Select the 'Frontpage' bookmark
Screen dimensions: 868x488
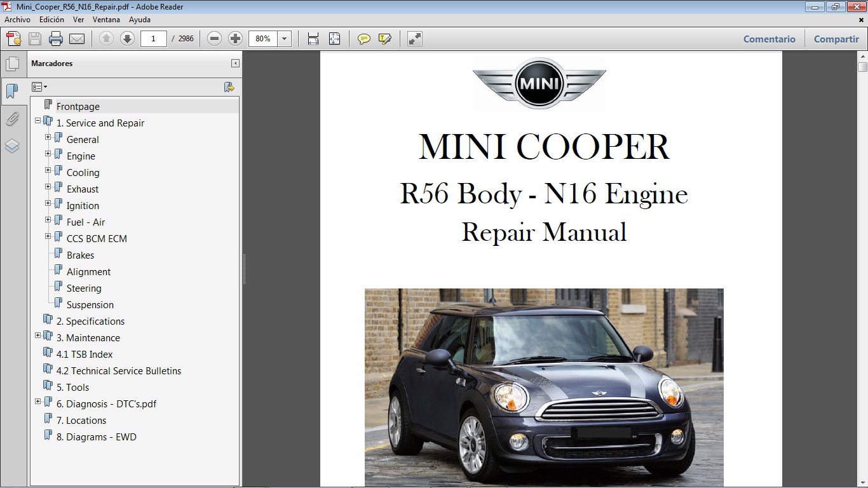pos(78,106)
